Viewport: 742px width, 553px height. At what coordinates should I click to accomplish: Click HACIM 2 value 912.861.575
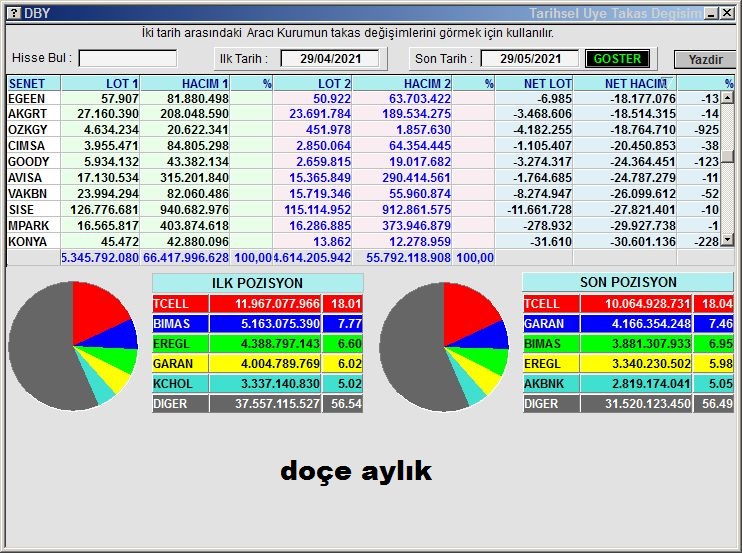417,210
